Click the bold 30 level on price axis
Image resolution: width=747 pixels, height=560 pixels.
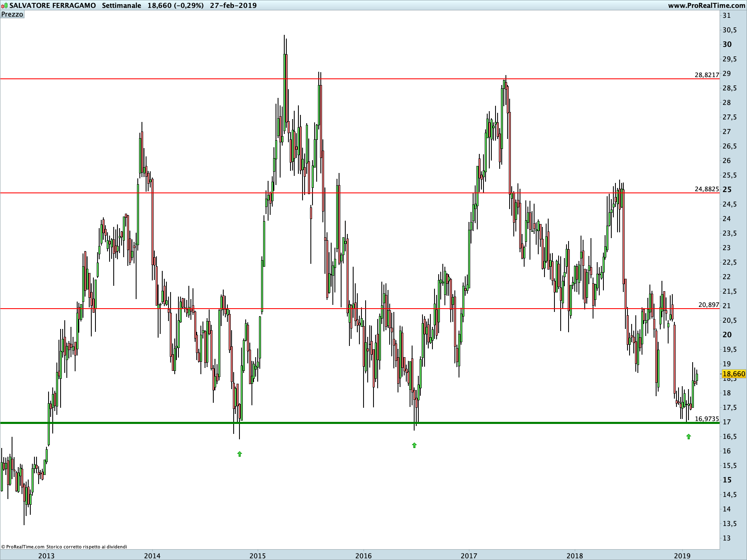click(727, 44)
